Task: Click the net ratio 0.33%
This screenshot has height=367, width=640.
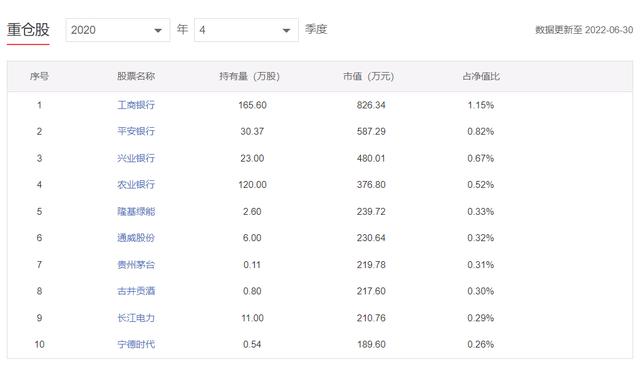Action: click(481, 211)
